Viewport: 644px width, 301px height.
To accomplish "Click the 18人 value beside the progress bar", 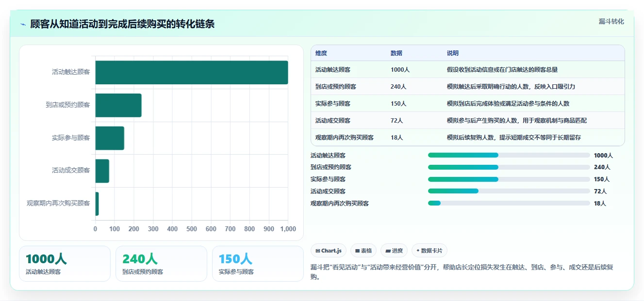I will tap(600, 204).
